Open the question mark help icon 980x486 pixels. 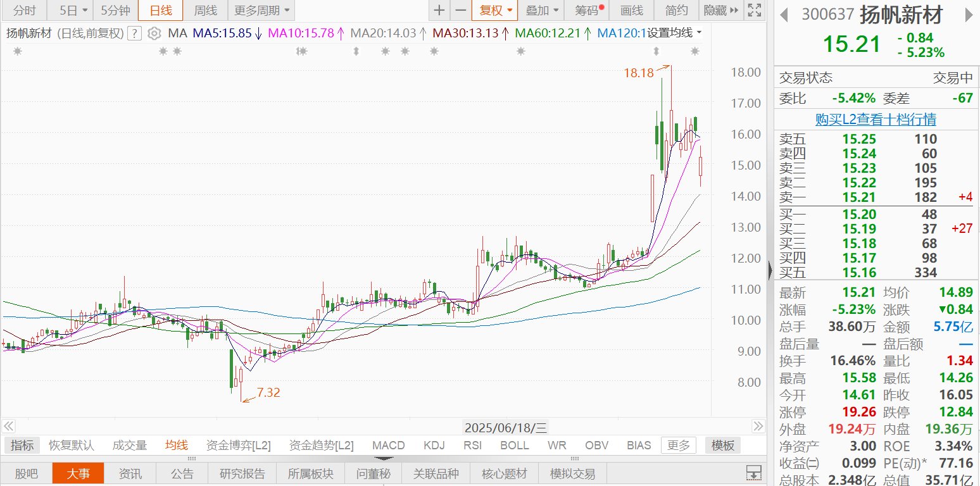(x=134, y=34)
